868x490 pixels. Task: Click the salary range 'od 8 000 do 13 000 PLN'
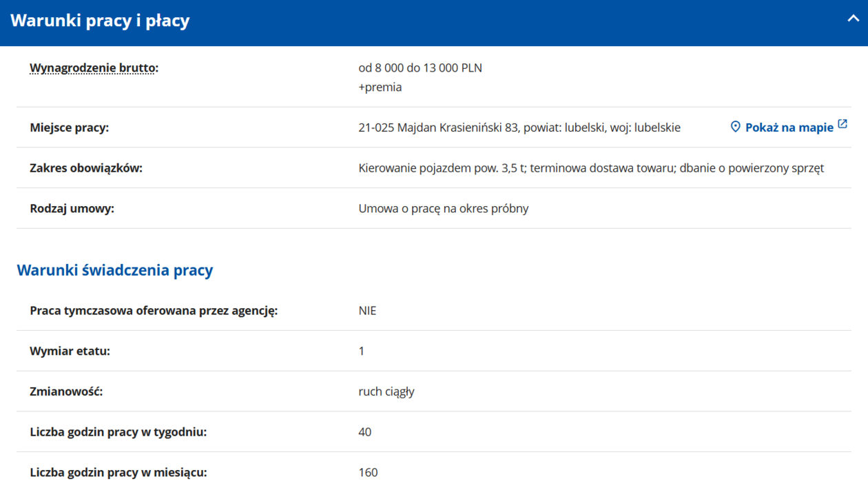420,68
